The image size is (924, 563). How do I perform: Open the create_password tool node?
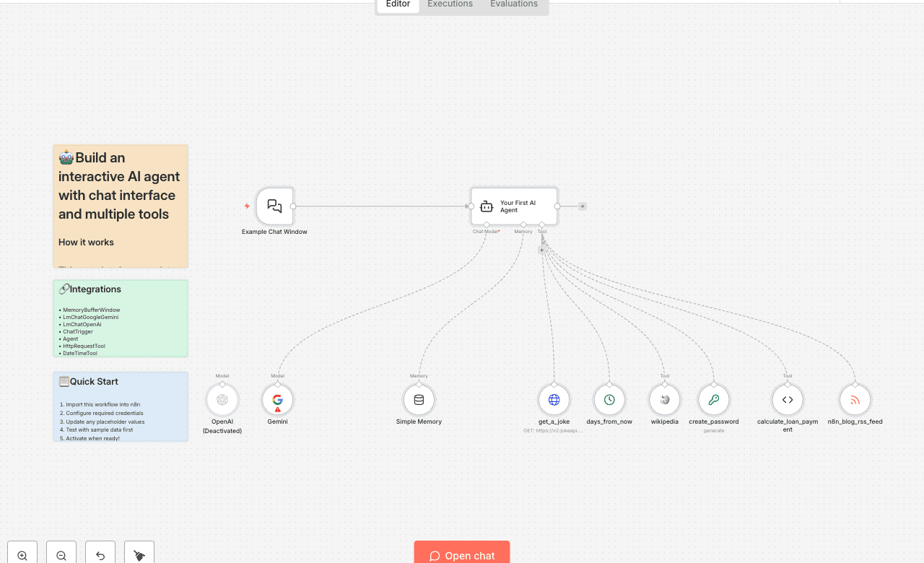point(713,399)
